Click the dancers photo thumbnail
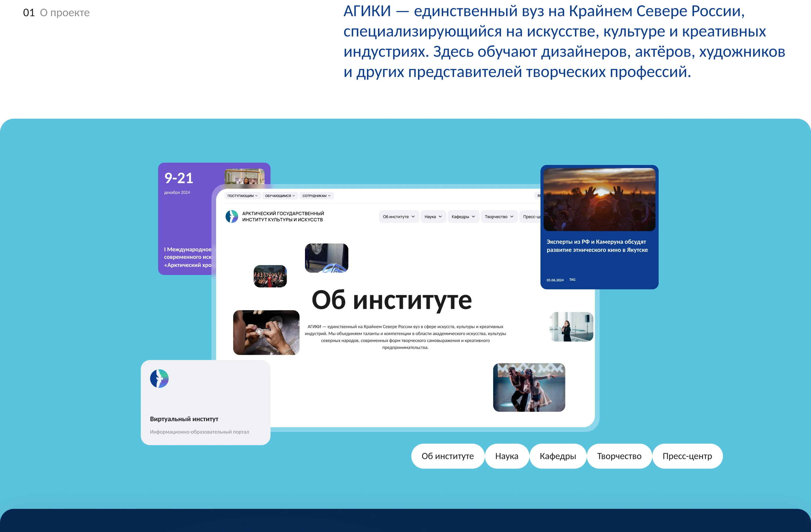 [x=529, y=388]
